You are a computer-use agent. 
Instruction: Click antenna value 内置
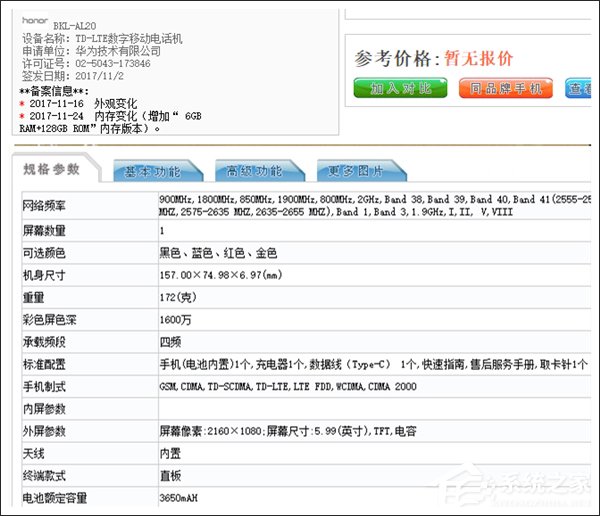click(170, 454)
